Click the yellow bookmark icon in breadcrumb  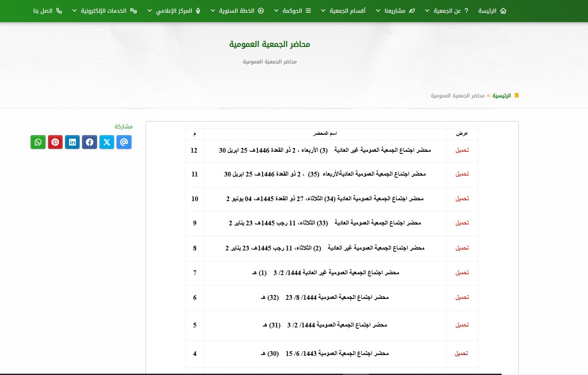pos(517,96)
